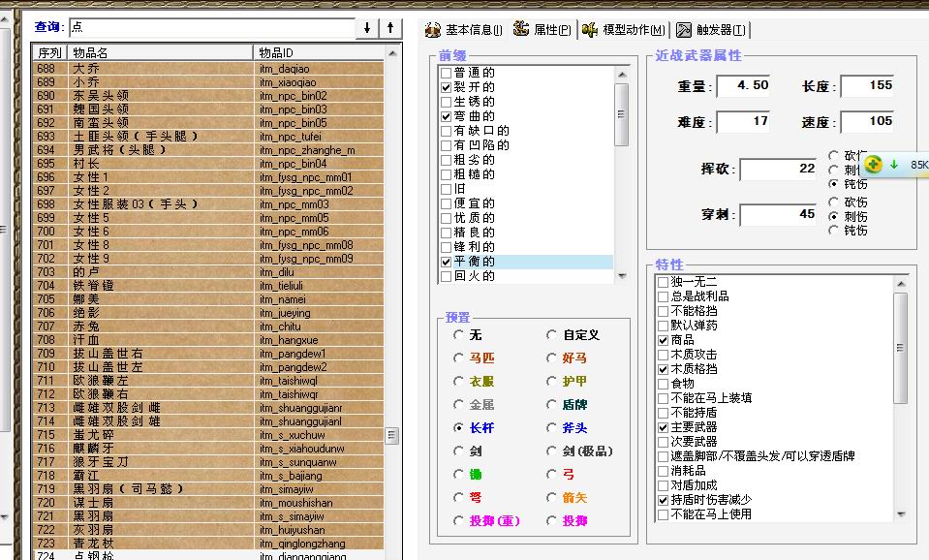This screenshot has width=929, height=560.
Task: Click scroll-up arrow of the item list
Action: click(x=391, y=51)
